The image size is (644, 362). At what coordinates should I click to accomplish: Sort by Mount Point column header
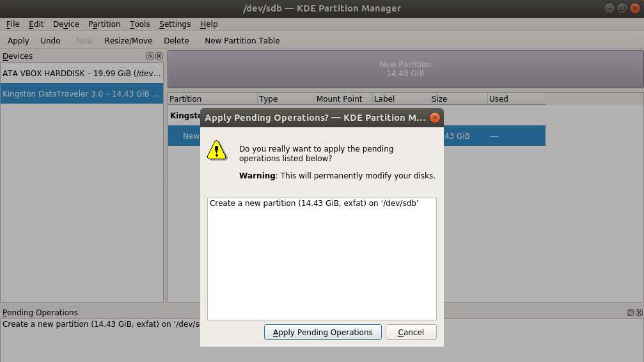tap(343, 98)
